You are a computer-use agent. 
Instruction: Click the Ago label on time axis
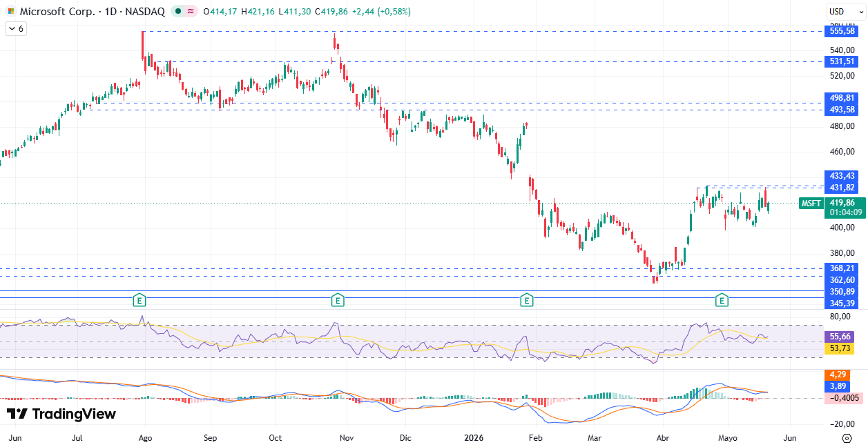[x=145, y=437]
